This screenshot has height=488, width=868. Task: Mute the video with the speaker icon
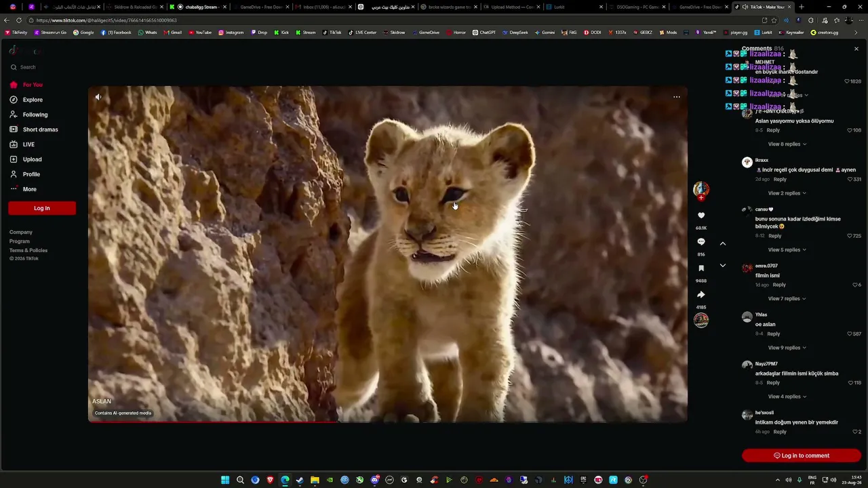(98, 97)
